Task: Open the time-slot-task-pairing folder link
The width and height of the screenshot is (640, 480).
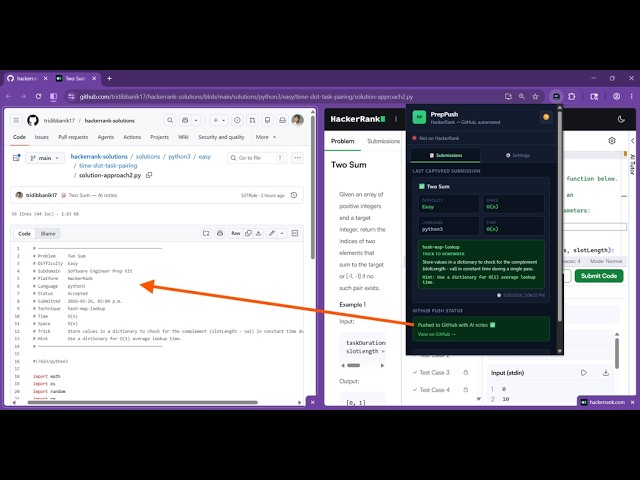Action: point(108,166)
